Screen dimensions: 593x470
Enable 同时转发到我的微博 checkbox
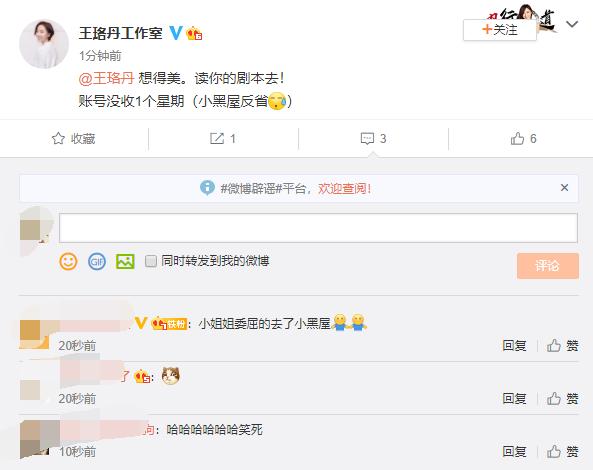(x=151, y=261)
